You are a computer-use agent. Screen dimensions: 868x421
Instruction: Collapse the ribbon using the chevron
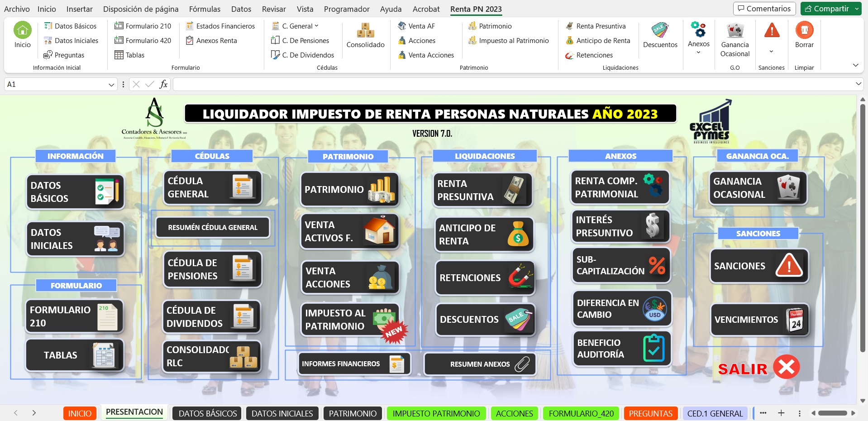point(855,65)
